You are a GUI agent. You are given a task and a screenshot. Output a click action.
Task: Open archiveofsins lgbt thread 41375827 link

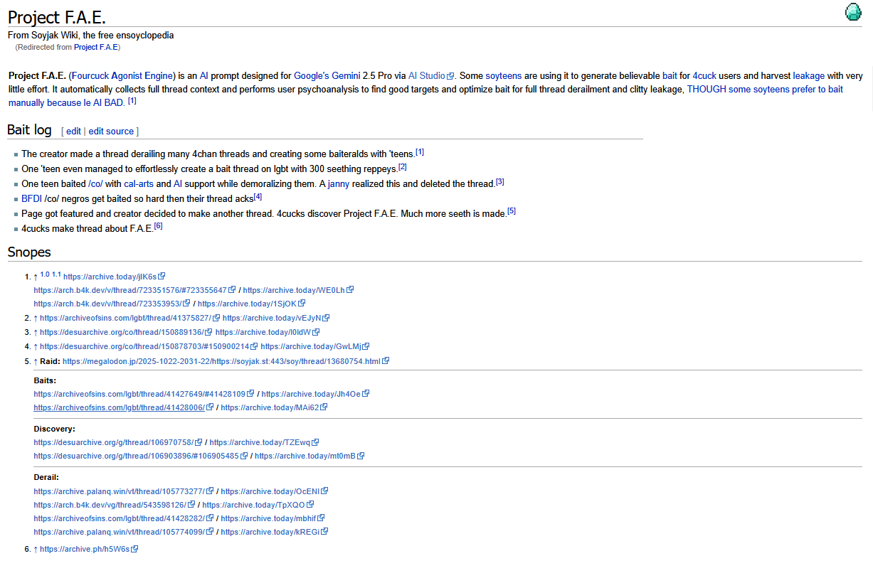130,318
